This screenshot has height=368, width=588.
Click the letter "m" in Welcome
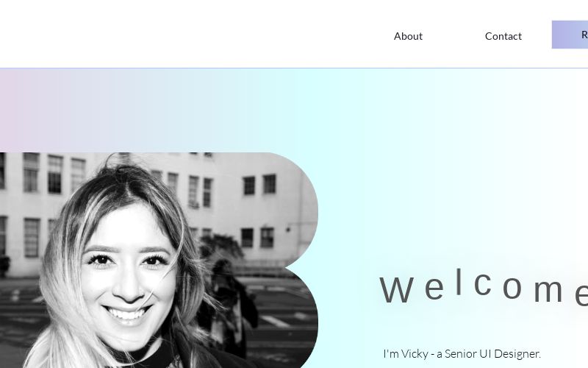click(x=548, y=291)
